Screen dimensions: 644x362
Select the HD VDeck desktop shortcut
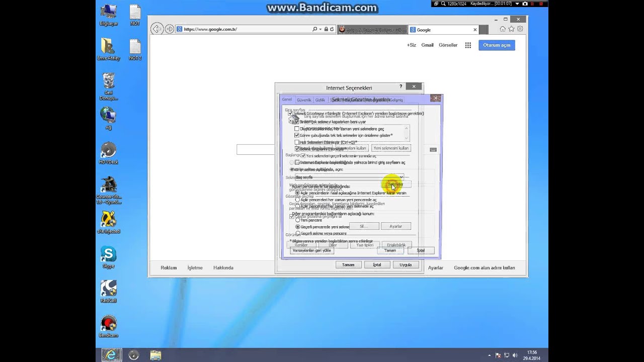(x=109, y=153)
